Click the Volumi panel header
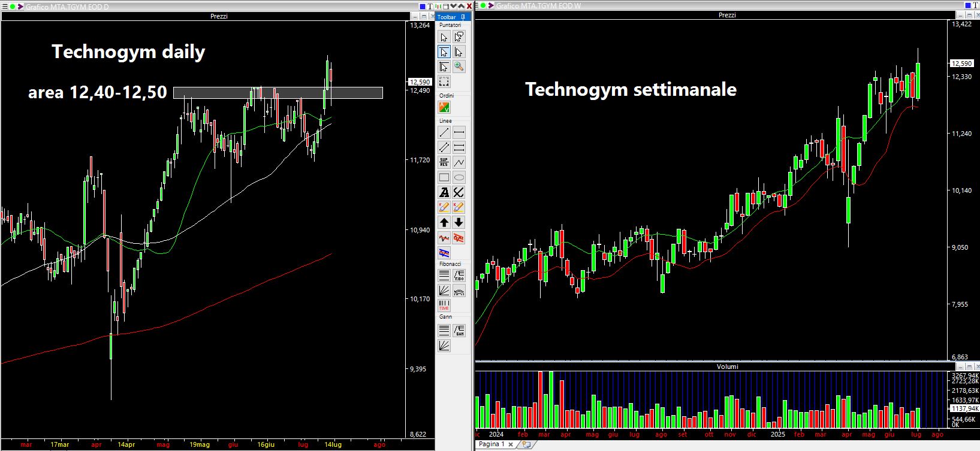The image size is (980, 451). (x=727, y=367)
